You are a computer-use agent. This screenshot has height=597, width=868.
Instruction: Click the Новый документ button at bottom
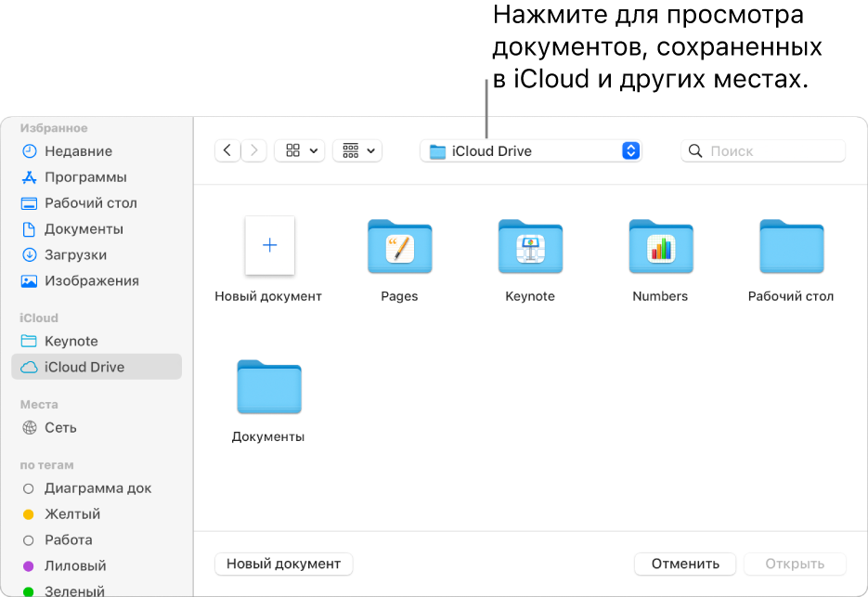tap(283, 564)
